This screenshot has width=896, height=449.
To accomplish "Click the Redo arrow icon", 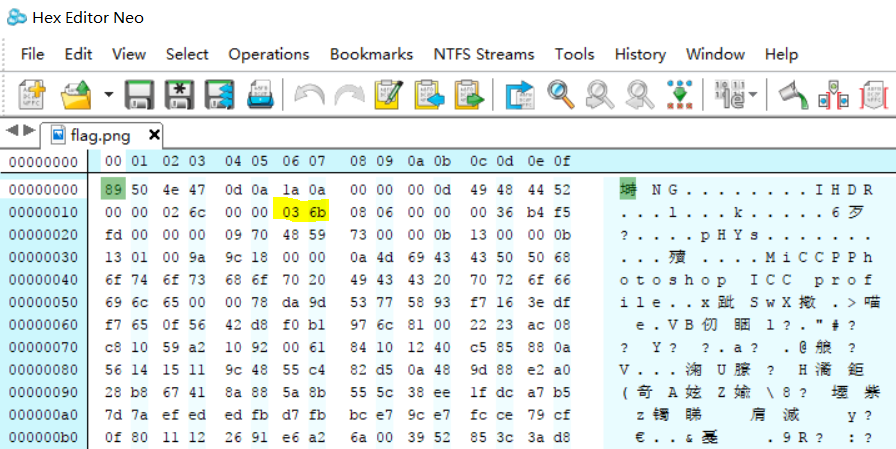I will click(x=349, y=94).
